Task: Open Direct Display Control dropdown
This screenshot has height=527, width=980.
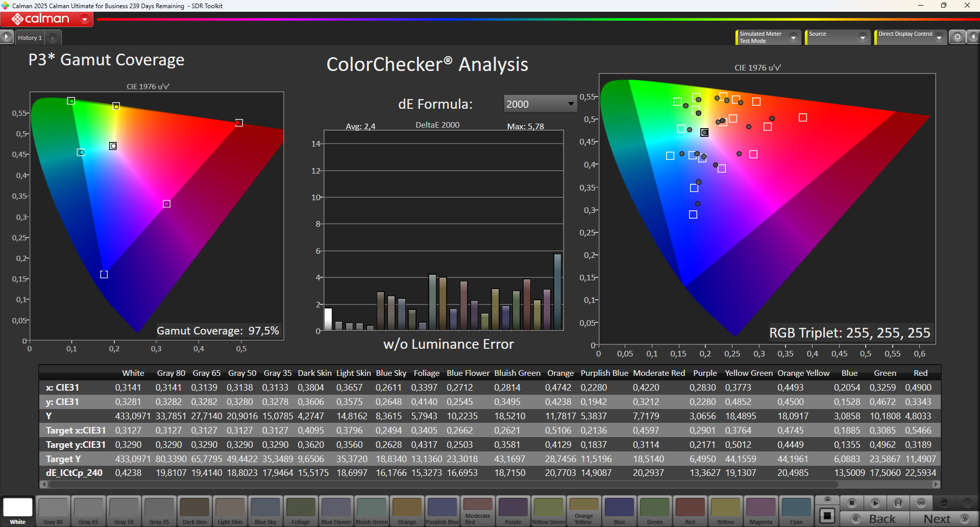Action: click(x=910, y=37)
